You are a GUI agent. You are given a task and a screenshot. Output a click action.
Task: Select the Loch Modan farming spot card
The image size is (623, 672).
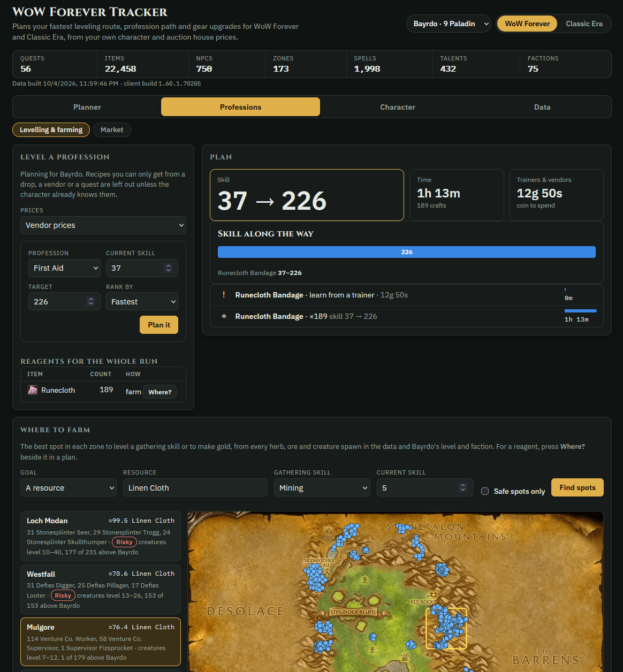click(x=101, y=536)
